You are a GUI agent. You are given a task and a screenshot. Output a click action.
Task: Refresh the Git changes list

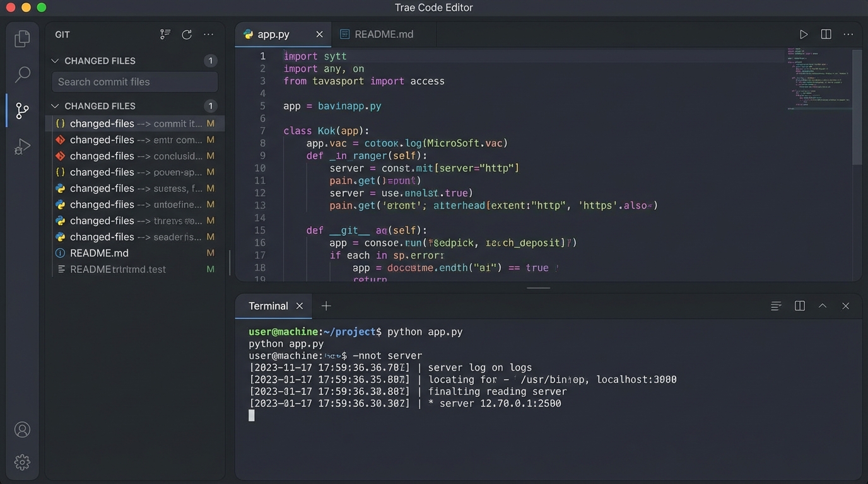pyautogui.click(x=187, y=34)
